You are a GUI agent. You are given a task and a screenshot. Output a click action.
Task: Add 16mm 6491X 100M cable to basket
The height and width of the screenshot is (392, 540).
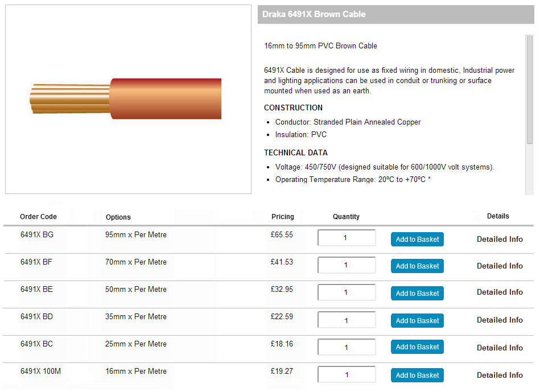417,376
